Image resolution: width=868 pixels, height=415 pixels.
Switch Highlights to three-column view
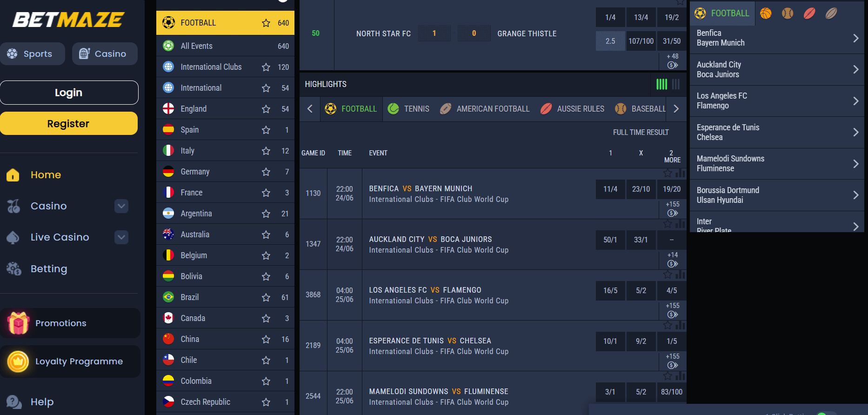pos(676,84)
